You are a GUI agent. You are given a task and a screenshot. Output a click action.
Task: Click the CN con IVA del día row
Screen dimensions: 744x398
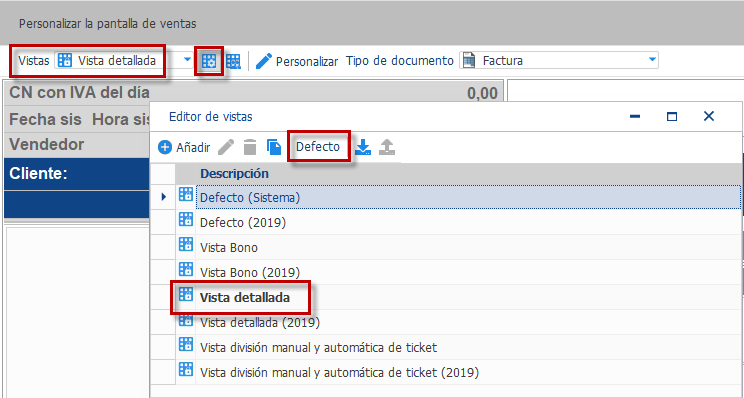tap(253, 92)
